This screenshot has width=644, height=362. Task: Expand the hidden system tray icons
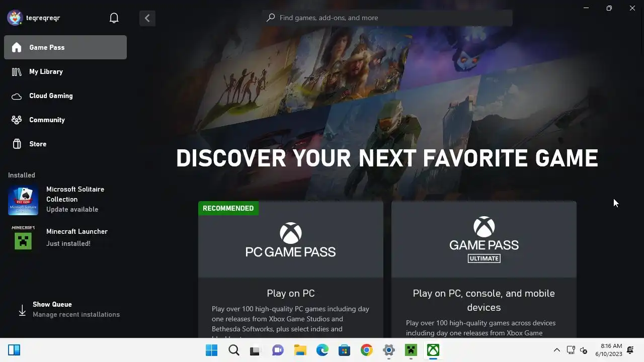557,350
